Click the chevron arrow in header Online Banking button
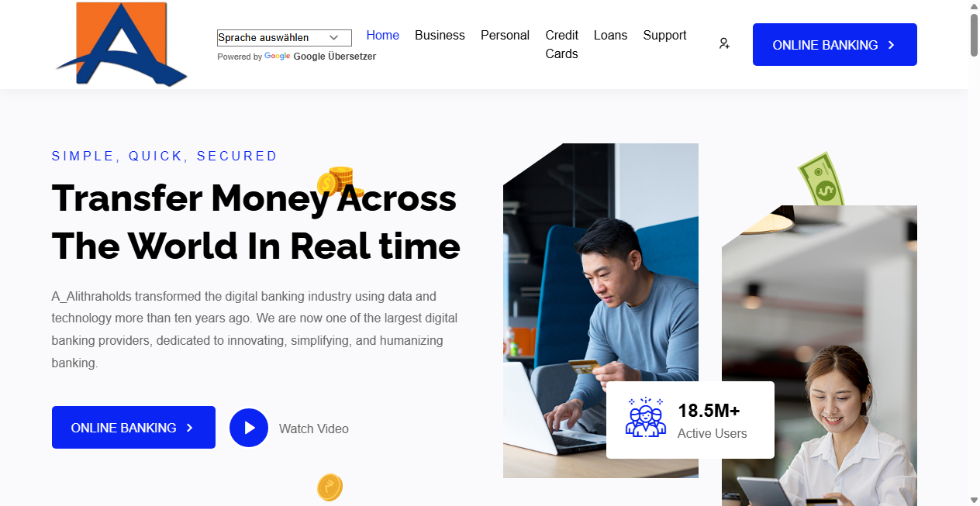 [x=891, y=45]
